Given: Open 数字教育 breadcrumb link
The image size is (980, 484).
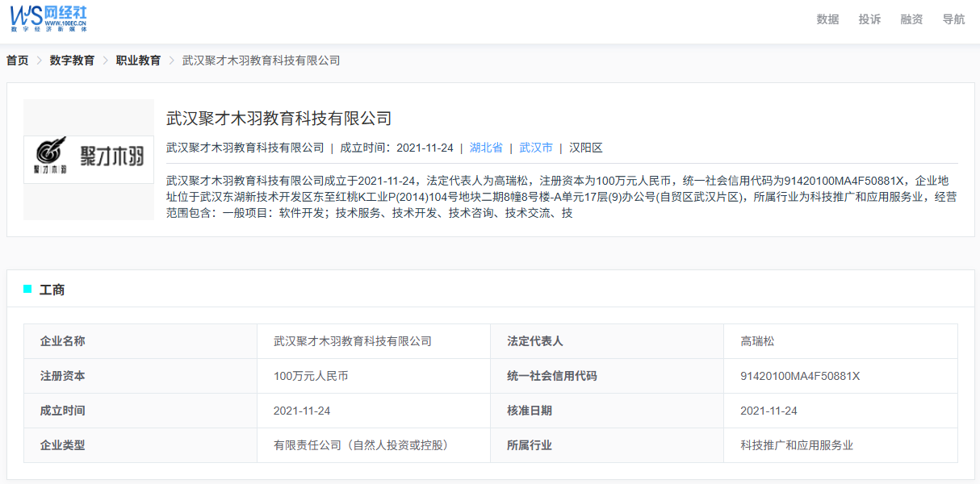Looking at the screenshot, I should coord(72,60).
